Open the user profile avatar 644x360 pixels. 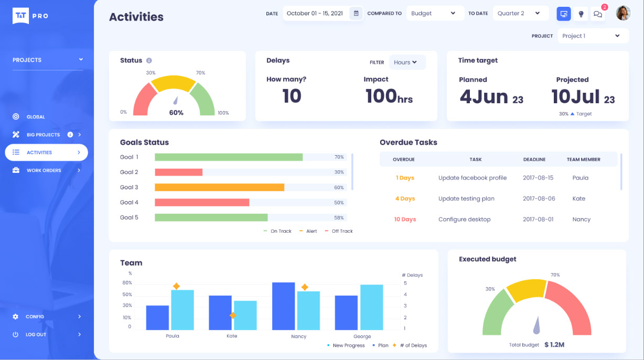coord(623,13)
